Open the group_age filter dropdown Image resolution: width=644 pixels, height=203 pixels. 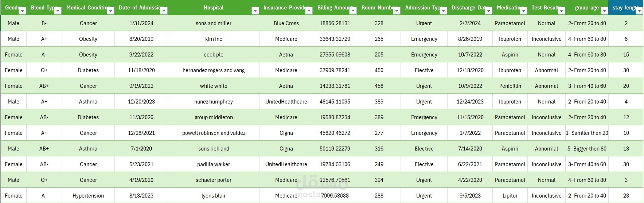604,11
